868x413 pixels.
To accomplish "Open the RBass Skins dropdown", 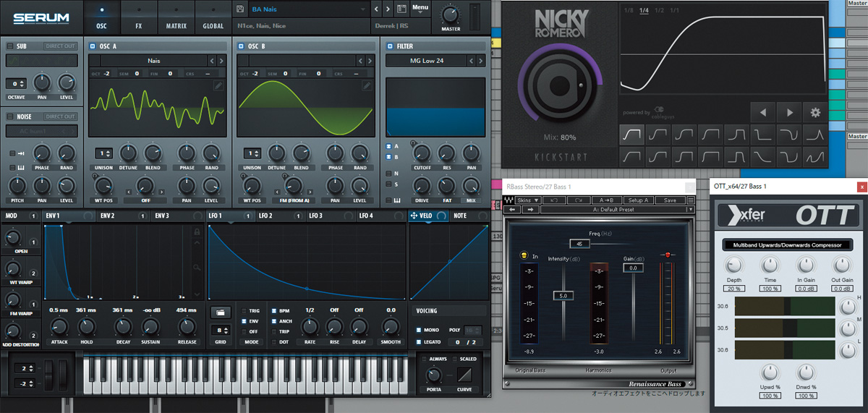I will pos(529,200).
